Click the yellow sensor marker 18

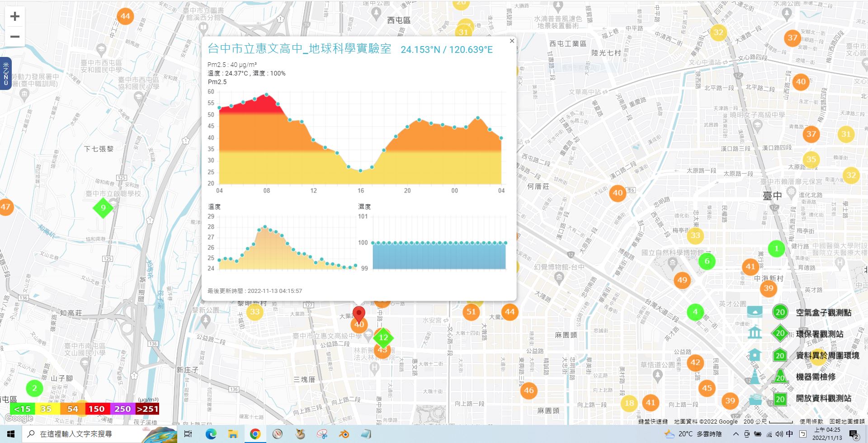(629, 403)
